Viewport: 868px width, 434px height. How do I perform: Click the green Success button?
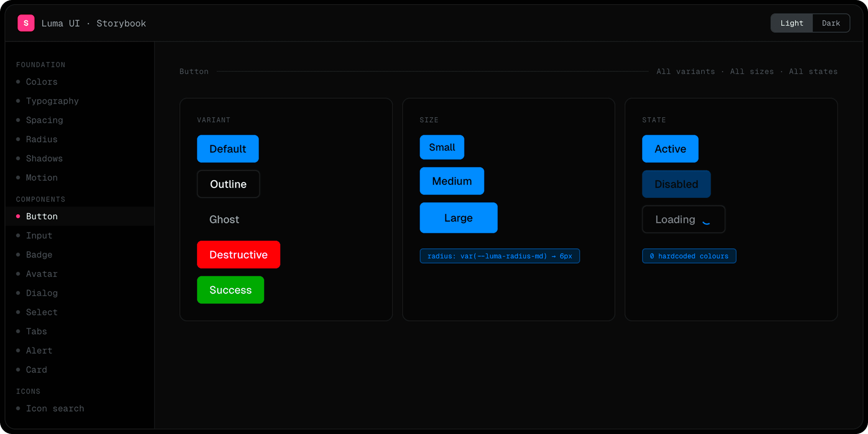[x=230, y=290]
